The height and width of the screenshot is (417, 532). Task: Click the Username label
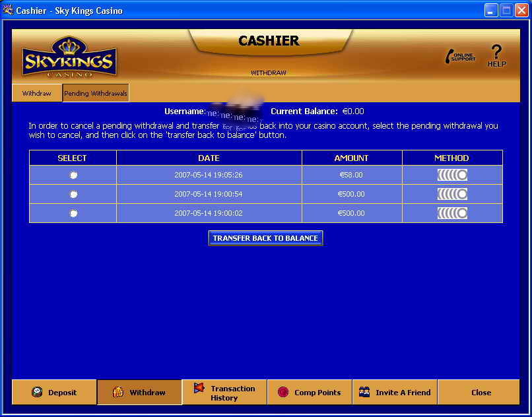185,112
